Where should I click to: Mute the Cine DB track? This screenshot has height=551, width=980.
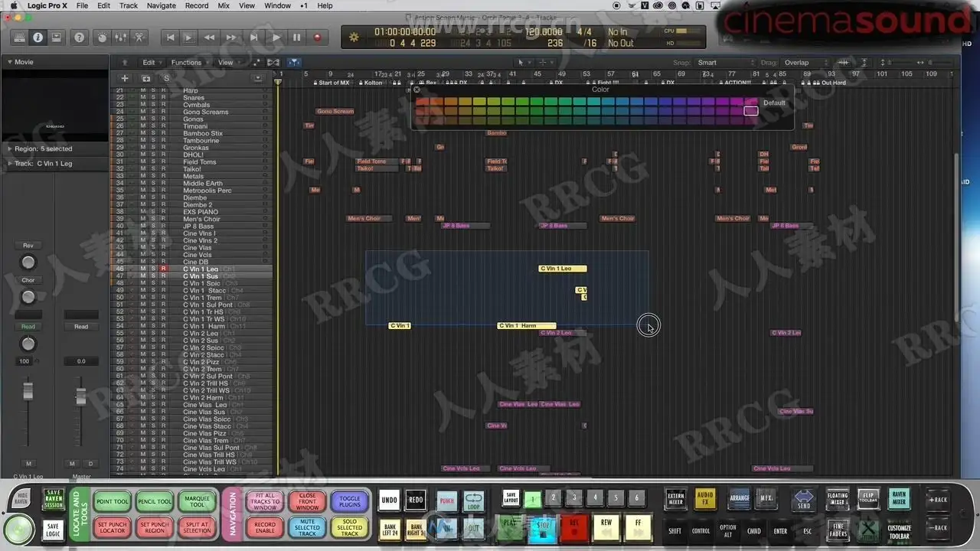coord(142,262)
